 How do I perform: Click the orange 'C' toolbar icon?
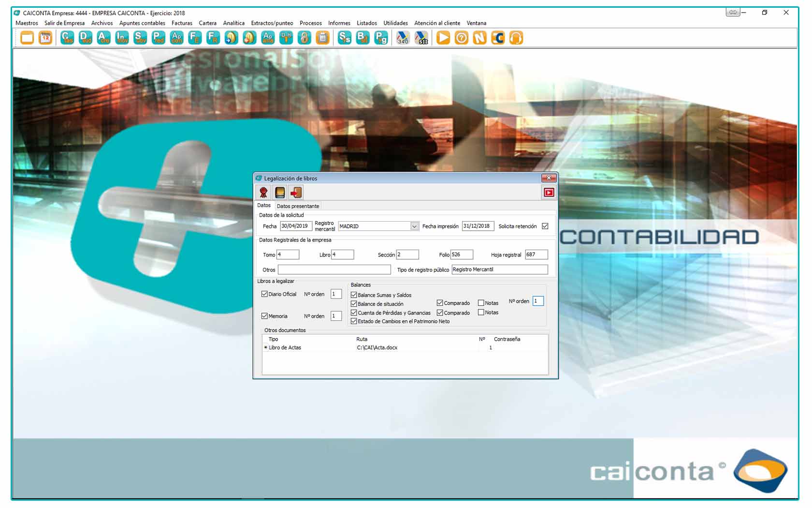coord(498,38)
